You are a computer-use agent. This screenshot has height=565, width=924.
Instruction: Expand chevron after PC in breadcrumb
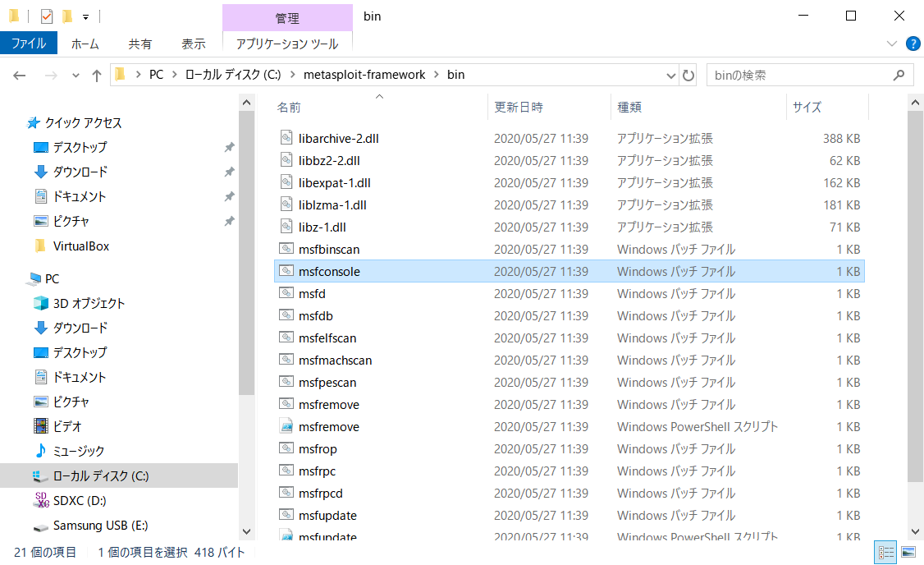tap(175, 75)
